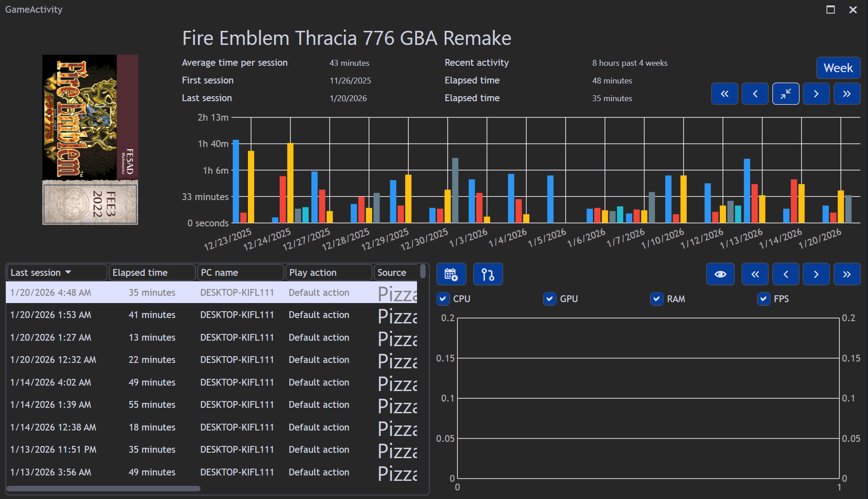Viewport: 868px width, 499px height.
Task: Click the Fire Emblem game cover image
Action: tap(90, 140)
